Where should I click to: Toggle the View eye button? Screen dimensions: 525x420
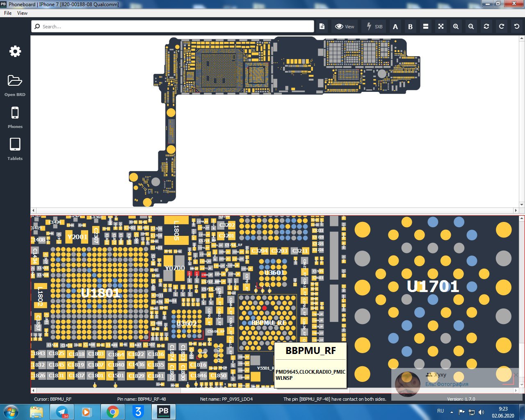(x=345, y=26)
